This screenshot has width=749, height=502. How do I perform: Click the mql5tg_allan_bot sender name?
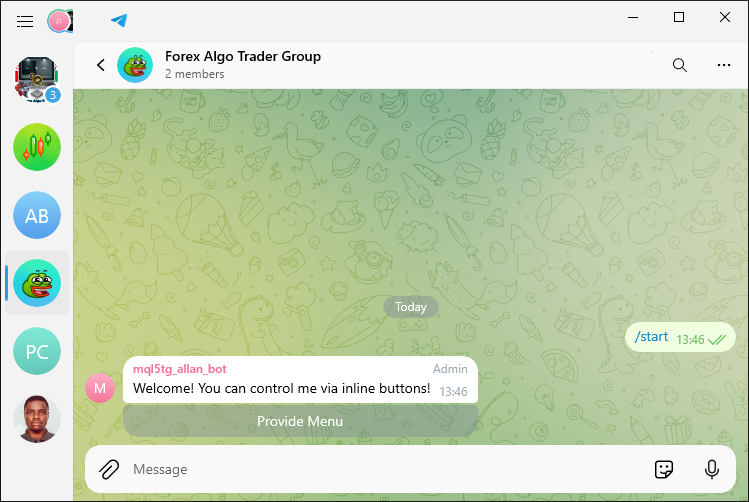click(x=180, y=369)
